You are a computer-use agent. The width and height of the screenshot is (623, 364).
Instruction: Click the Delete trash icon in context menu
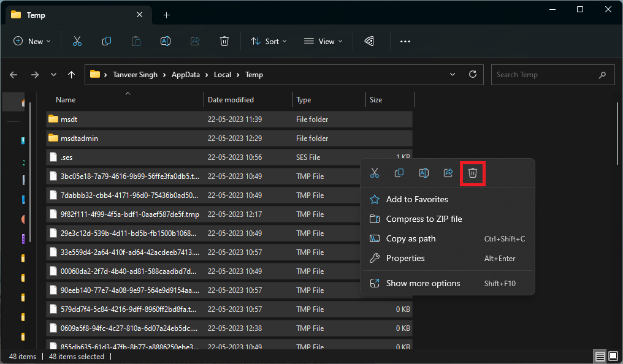(472, 173)
